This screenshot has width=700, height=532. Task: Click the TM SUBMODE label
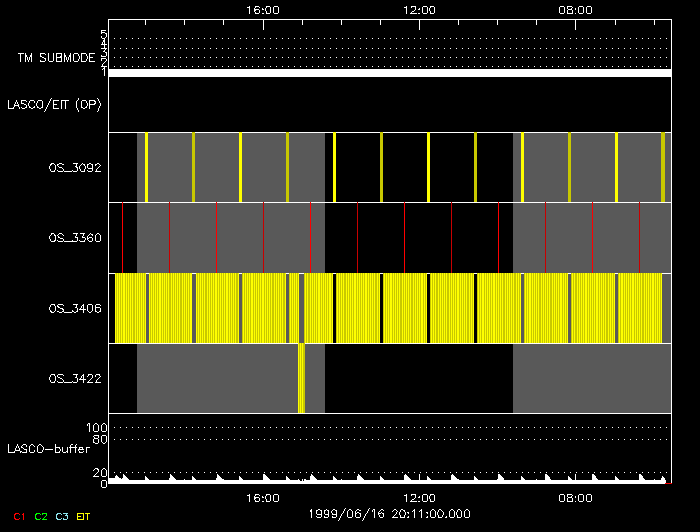(x=57, y=58)
